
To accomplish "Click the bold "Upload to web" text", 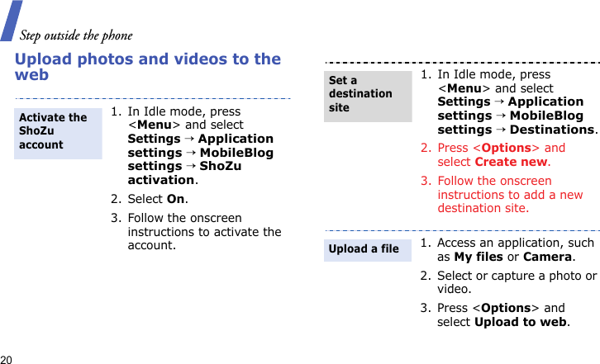I will pyautogui.click(x=521, y=322).
